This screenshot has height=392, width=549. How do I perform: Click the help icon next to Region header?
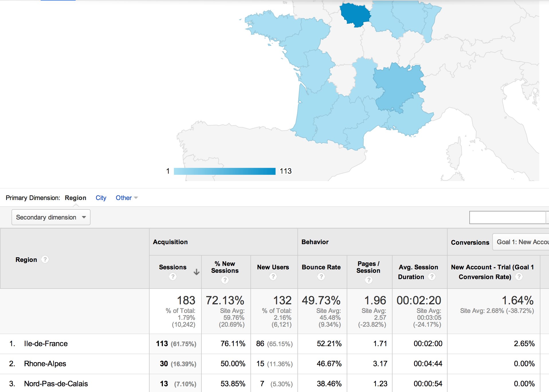tap(45, 260)
